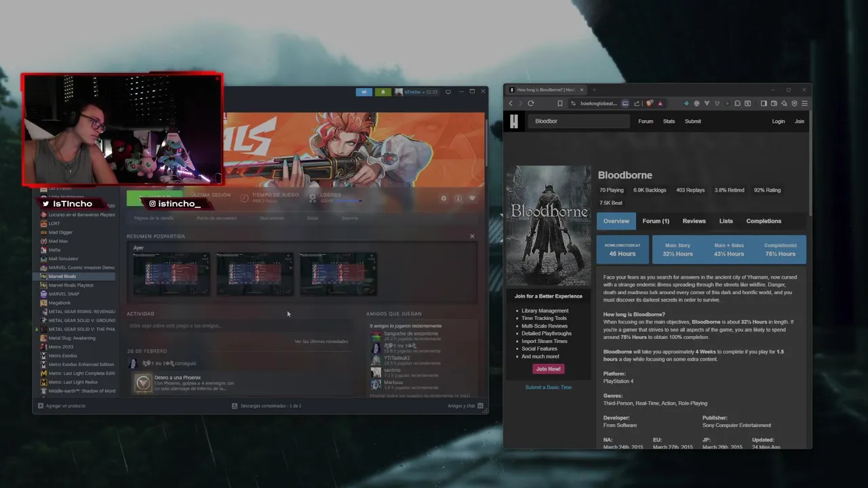This screenshot has height=488, width=868.
Task: Click the Bloodborne cover art image
Action: tap(548, 226)
